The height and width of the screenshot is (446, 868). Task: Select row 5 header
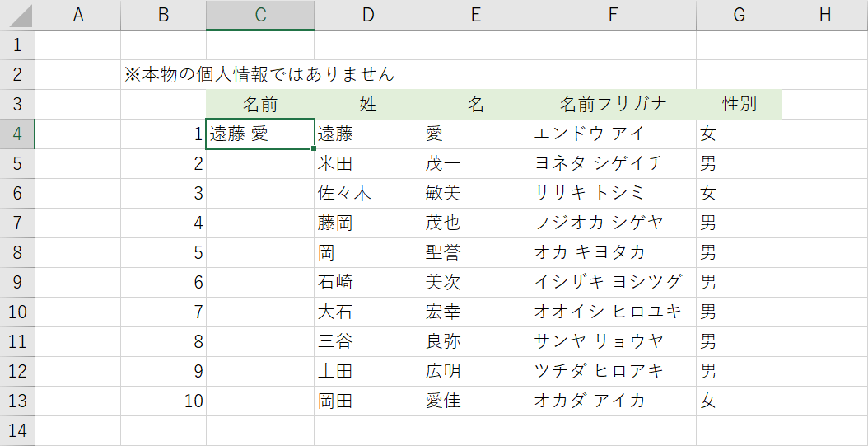(x=17, y=163)
